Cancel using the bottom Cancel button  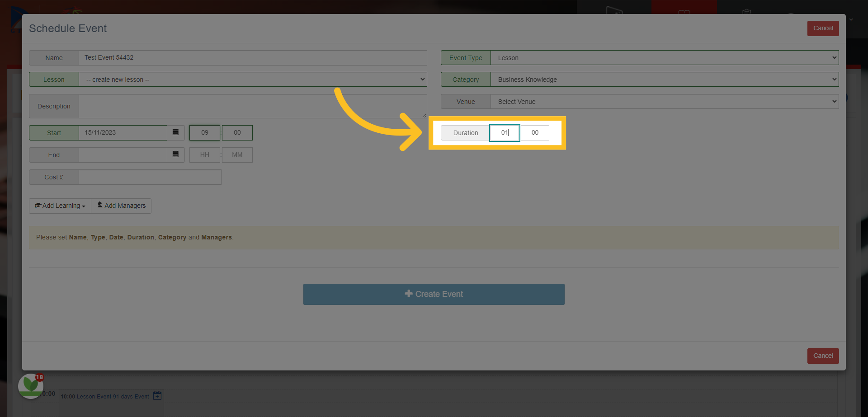pos(823,356)
